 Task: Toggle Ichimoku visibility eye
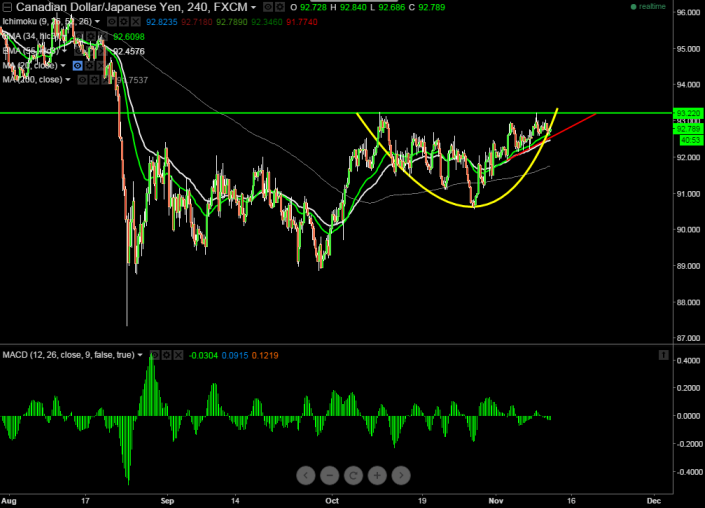[112, 21]
